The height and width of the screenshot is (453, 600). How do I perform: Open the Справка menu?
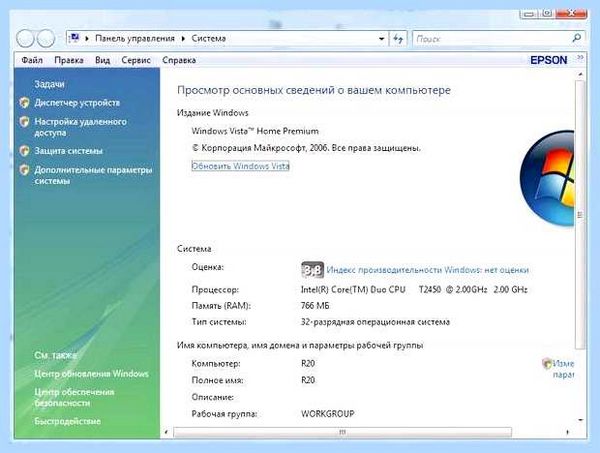point(179,60)
